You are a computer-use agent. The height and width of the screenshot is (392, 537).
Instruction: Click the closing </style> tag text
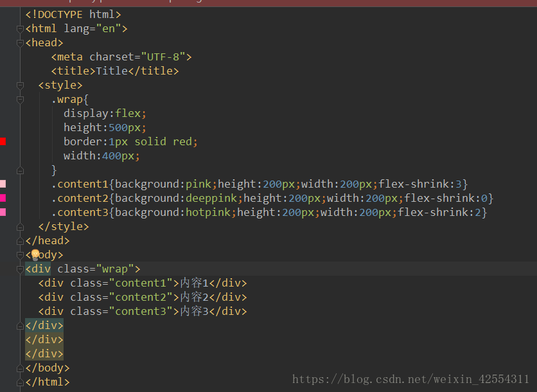click(x=64, y=226)
